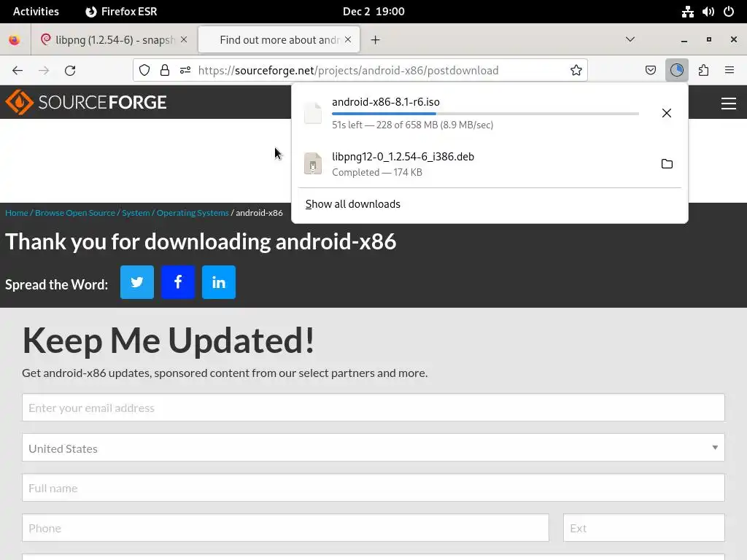The width and height of the screenshot is (747, 560).
Task: Click the SourceForge logo
Action: [86, 102]
